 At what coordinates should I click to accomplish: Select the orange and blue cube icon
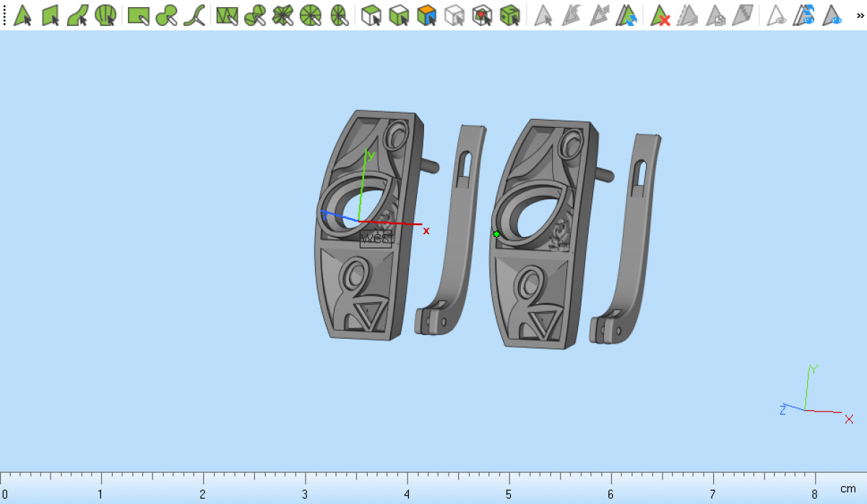point(427,14)
